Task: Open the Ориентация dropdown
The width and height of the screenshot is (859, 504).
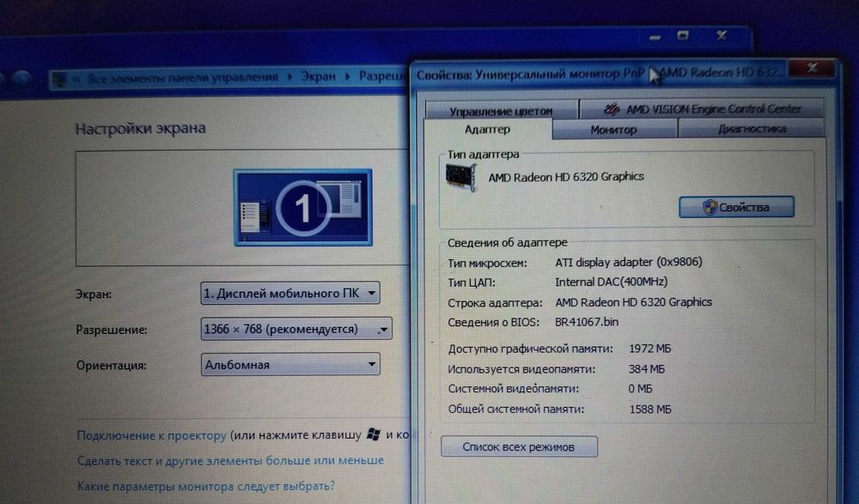Action: (289, 364)
